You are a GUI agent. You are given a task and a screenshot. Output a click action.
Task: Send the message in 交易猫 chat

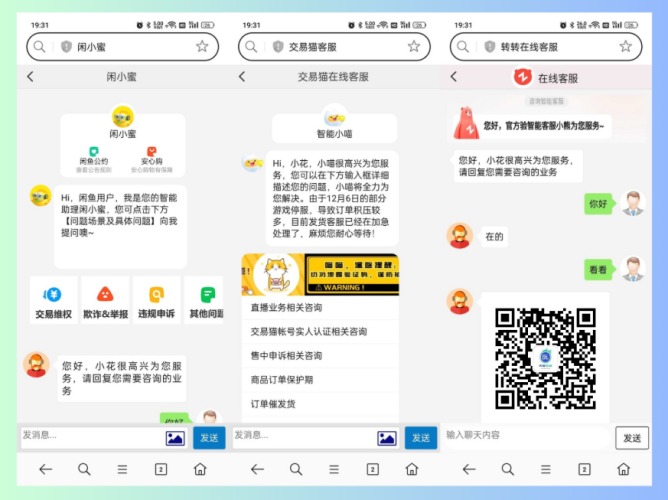point(421,437)
